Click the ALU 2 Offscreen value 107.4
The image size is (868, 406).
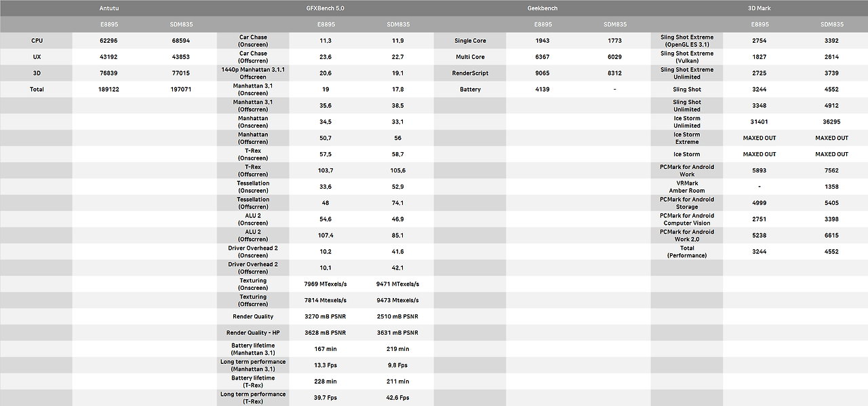tap(325, 236)
